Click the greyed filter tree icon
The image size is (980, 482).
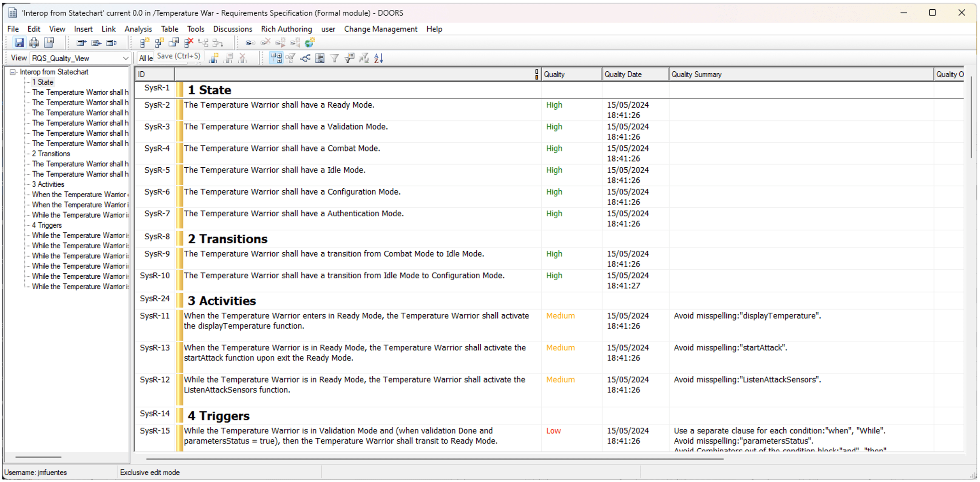291,58
